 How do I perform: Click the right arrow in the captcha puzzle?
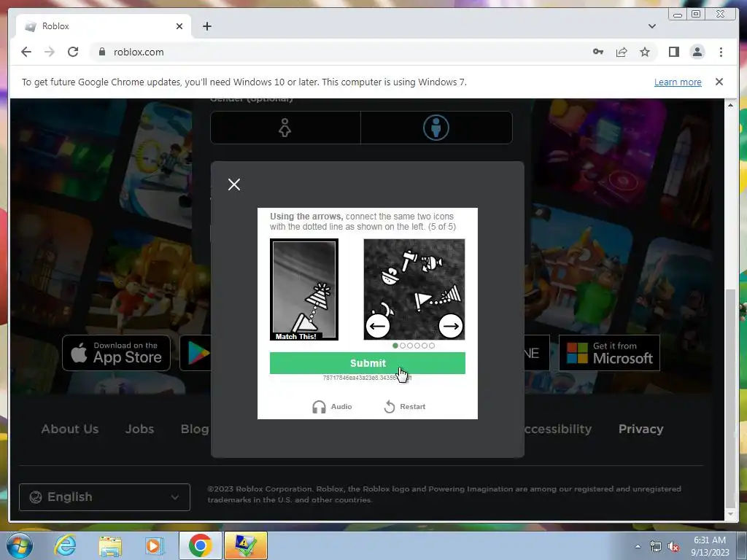[451, 326]
